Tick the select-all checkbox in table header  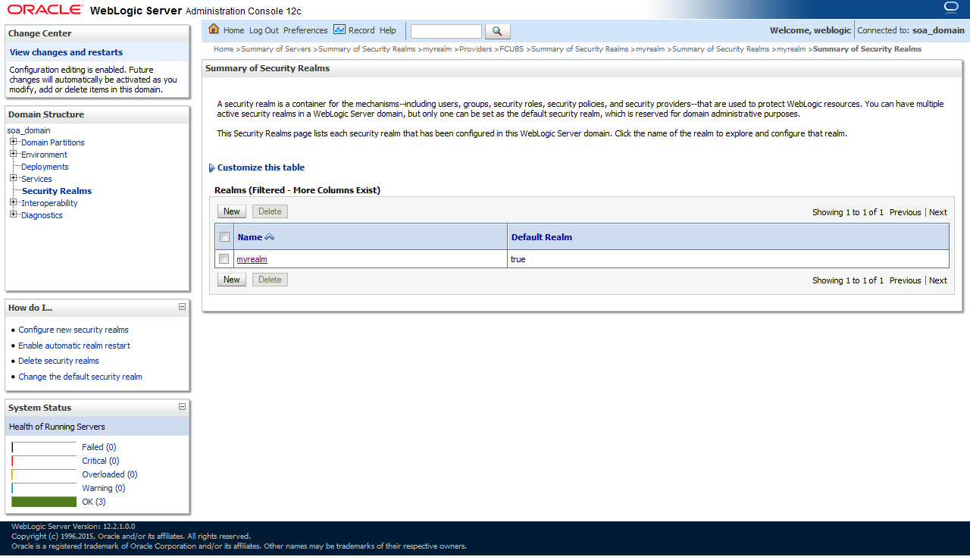tap(224, 237)
